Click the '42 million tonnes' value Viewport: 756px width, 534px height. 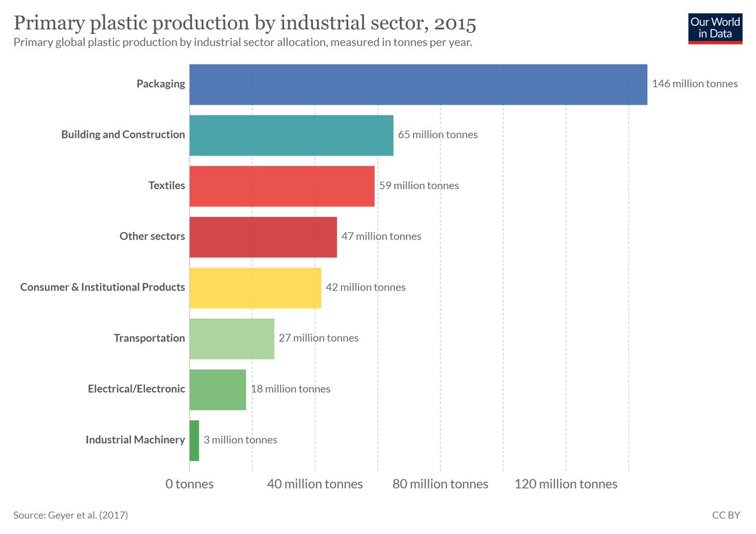click(365, 287)
